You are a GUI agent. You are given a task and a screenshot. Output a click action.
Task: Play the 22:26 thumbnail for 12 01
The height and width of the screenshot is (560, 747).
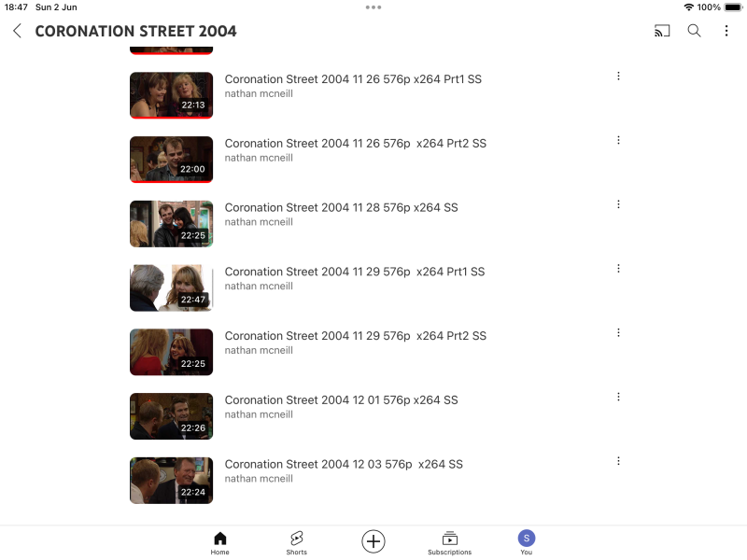point(172,416)
